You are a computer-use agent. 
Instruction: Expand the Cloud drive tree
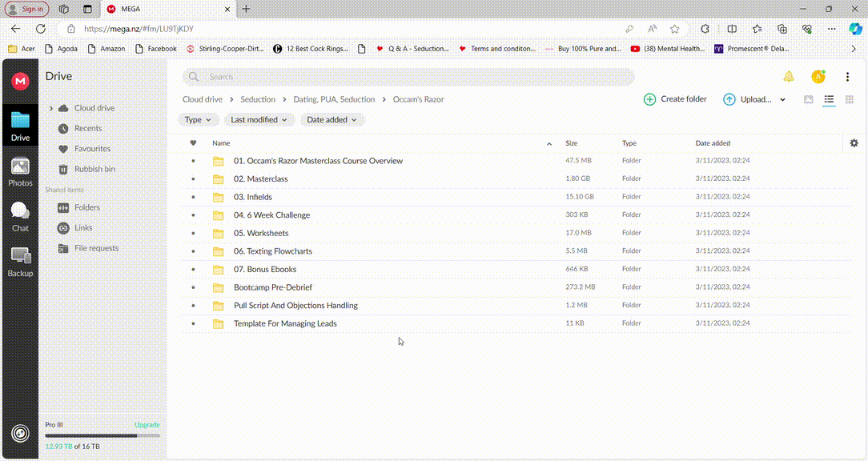tap(51, 108)
